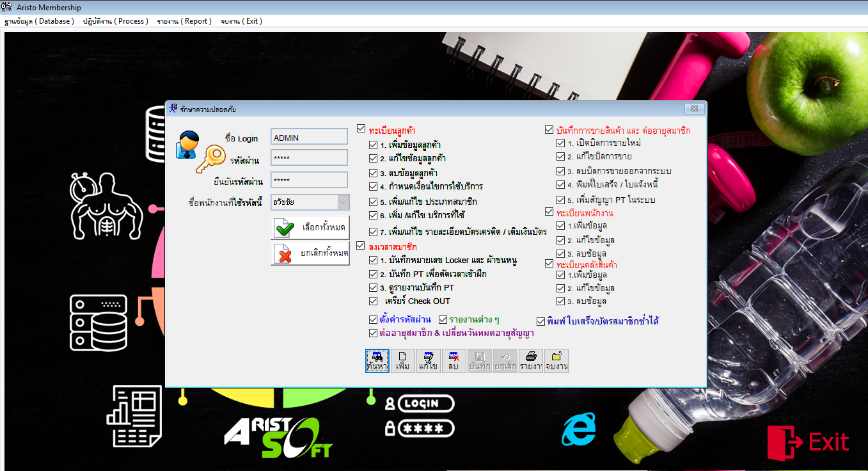
Task: Open the ชื่อพนักงานที่ใช้รหัสนี้ dropdown arrow
Action: pos(343,202)
